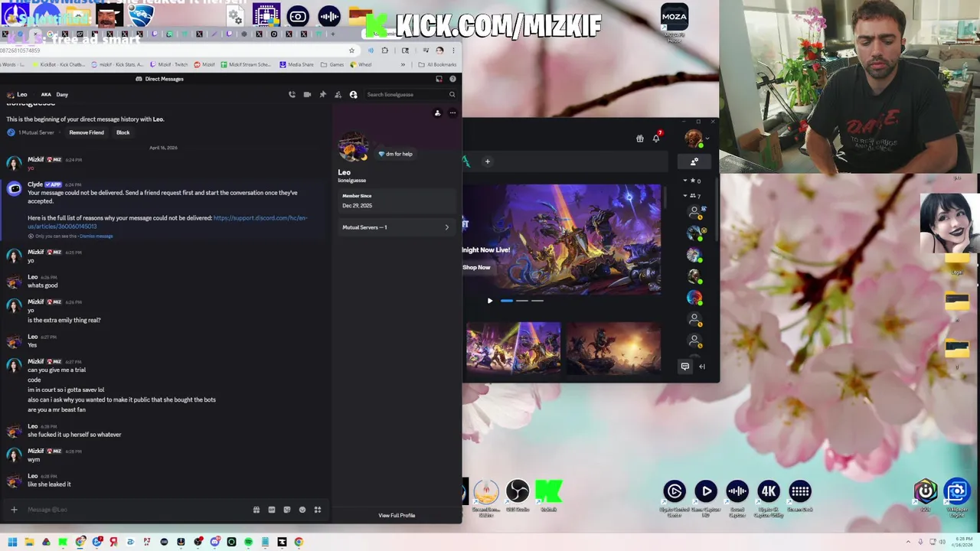The width and height of the screenshot is (980, 551).
Task: Toggle the user profile panel icon
Action: [353, 94]
